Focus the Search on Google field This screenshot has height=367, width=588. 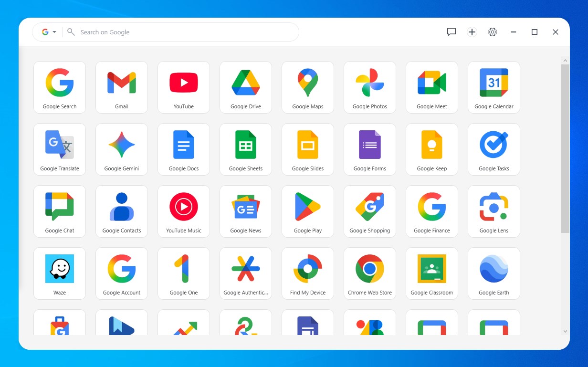165,32
